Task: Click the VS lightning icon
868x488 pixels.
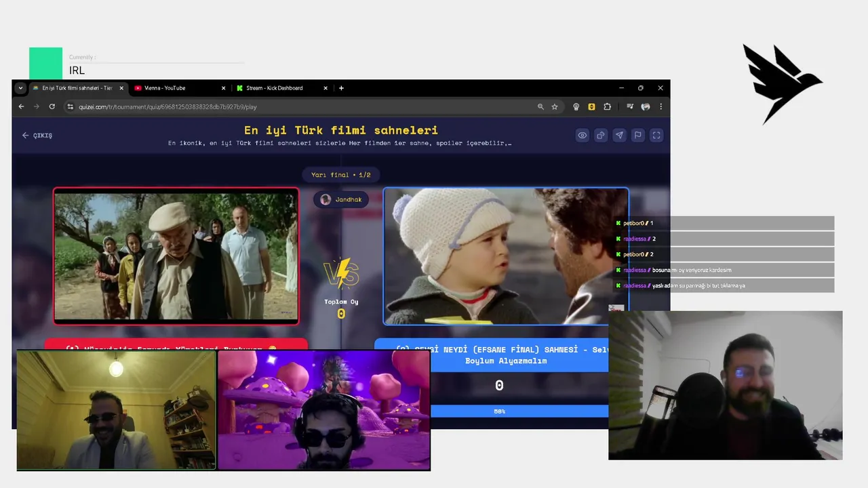Action: 342,273
